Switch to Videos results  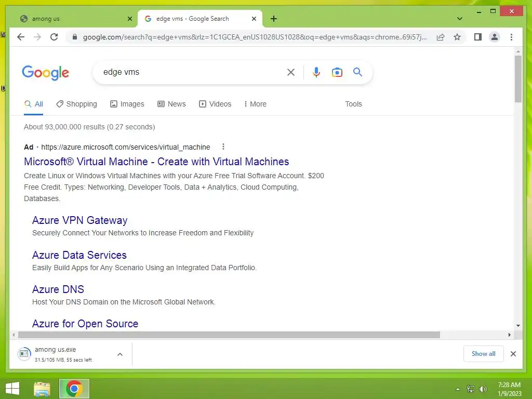(215, 104)
